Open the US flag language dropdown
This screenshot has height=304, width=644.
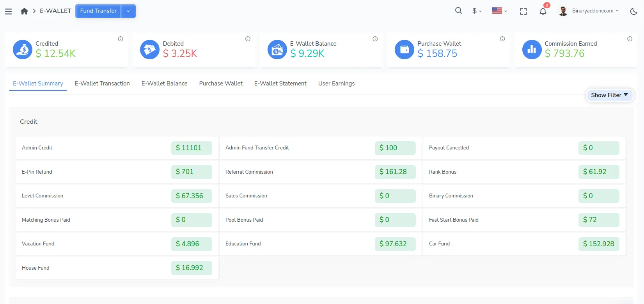[x=500, y=11]
